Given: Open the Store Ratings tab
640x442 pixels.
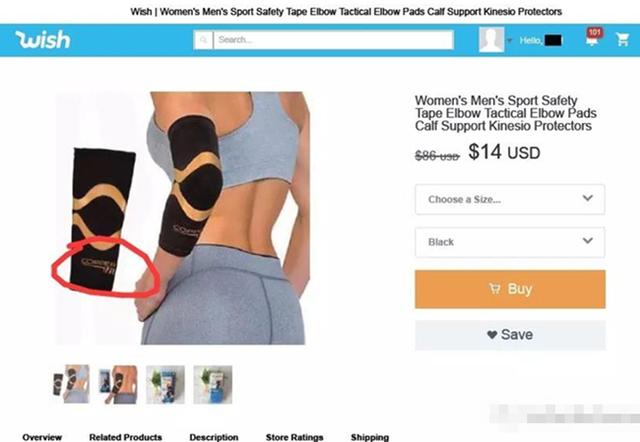Looking at the screenshot, I should coord(294,437).
